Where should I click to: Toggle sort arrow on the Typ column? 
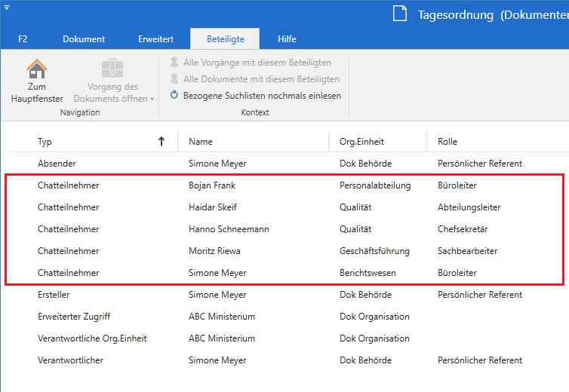161,141
